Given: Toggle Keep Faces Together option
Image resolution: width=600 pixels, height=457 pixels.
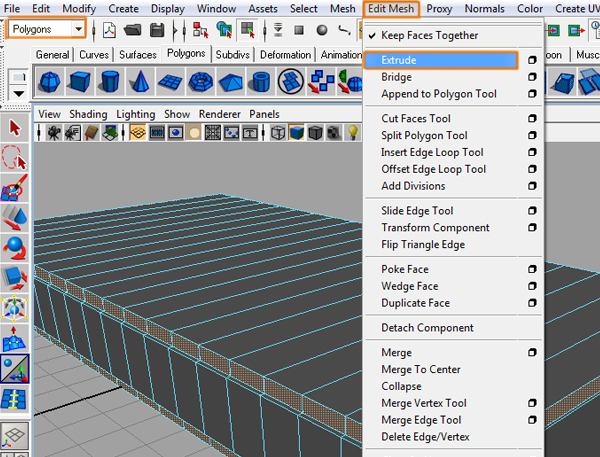Looking at the screenshot, I should tap(430, 36).
